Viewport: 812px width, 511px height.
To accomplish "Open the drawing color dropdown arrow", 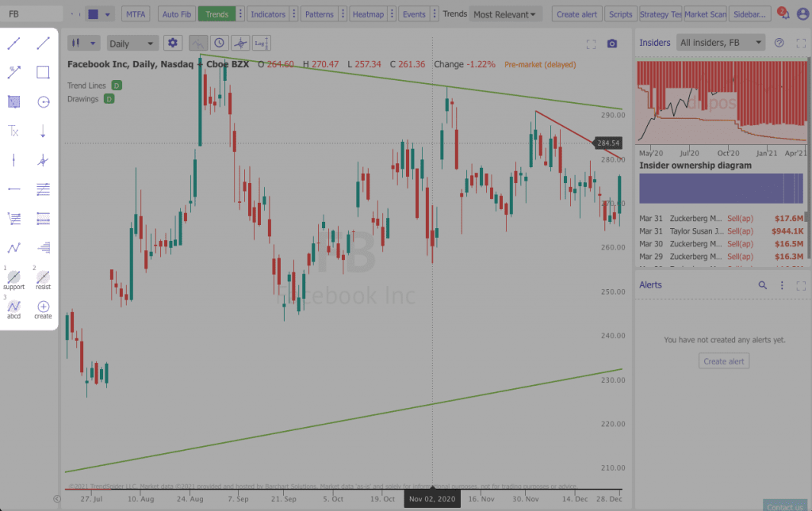I will point(108,14).
